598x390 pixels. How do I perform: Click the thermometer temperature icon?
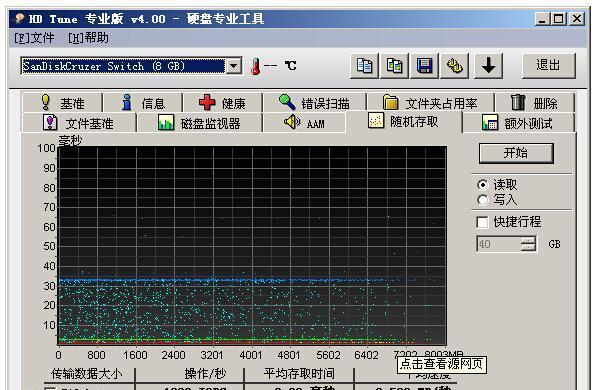[x=256, y=66]
